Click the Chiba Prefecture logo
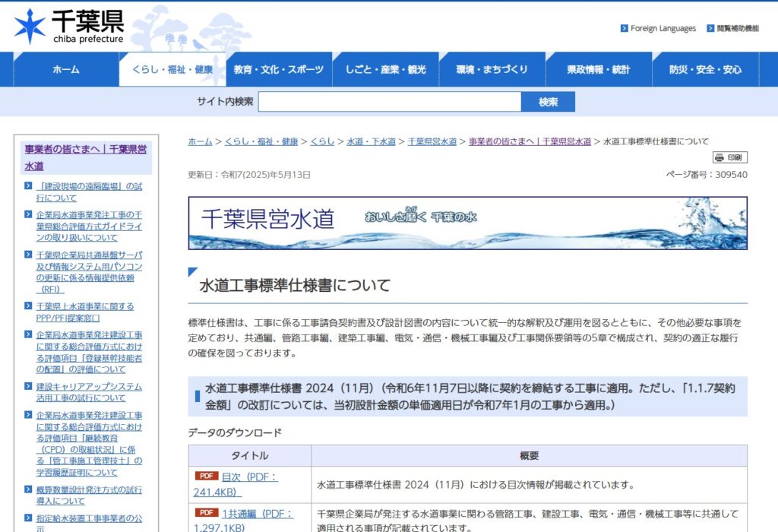Image resolution: width=778 pixels, height=532 pixels. click(x=68, y=26)
